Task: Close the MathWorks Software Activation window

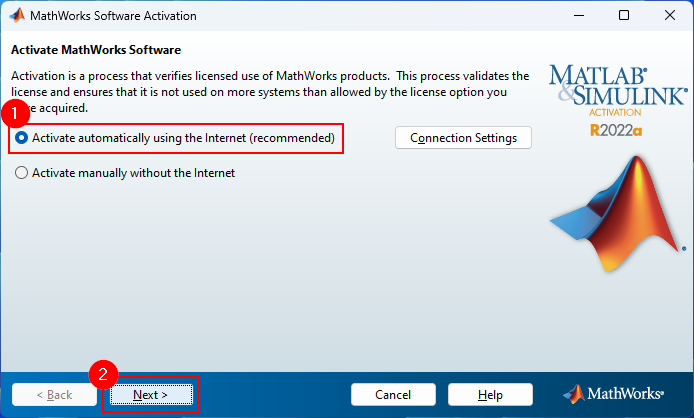Action: (x=670, y=15)
